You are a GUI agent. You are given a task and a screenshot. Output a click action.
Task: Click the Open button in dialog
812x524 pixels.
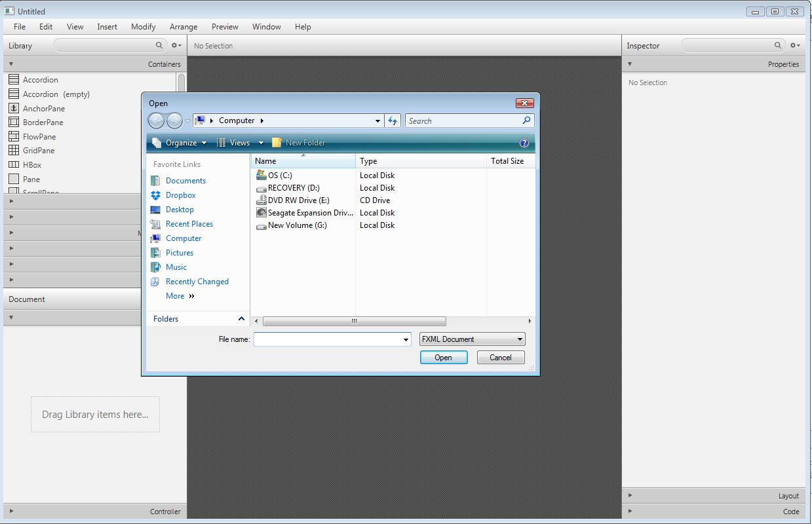coord(443,358)
